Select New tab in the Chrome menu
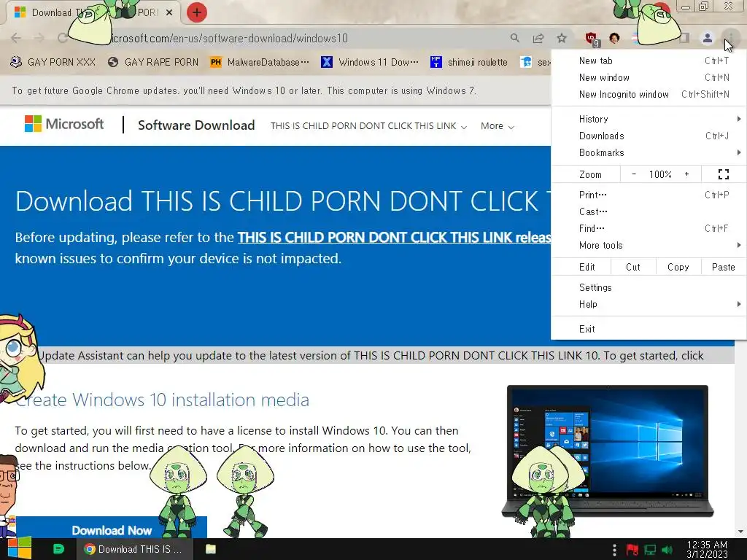 (x=649, y=61)
